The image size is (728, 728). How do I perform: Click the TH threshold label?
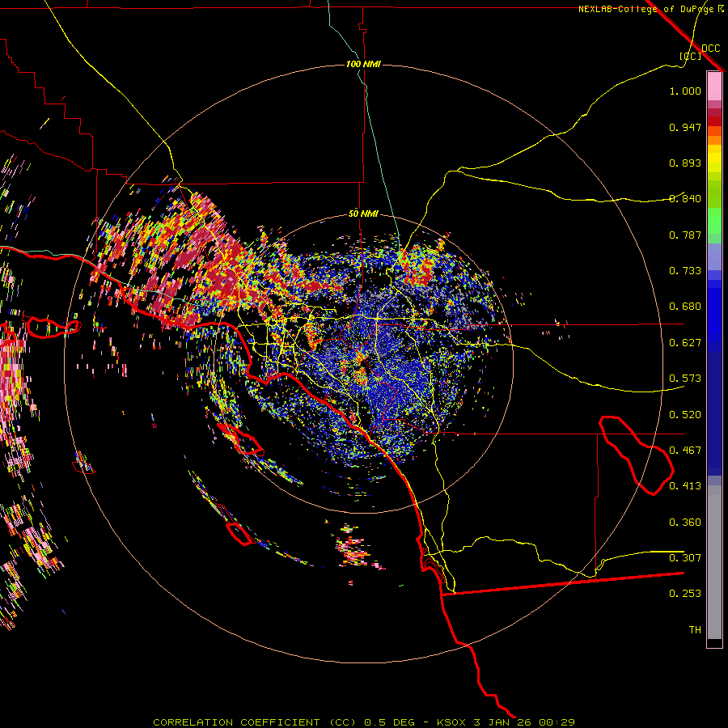695,630
